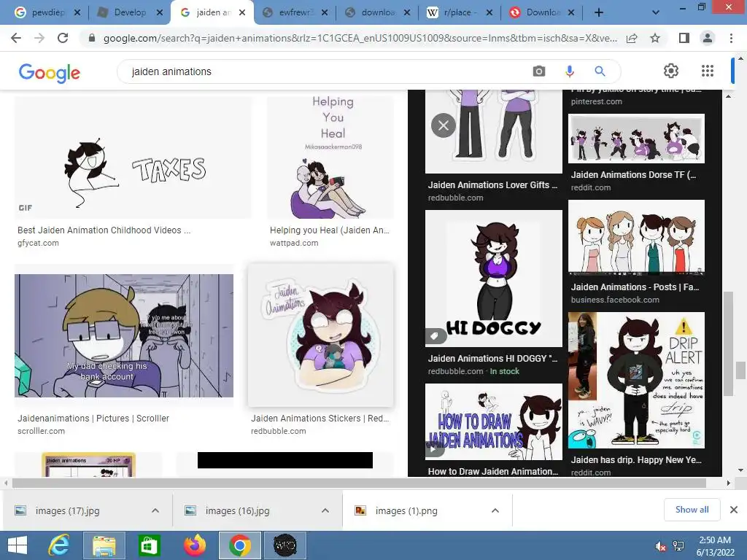Open Windows Start menu
The image size is (747, 560).
pyautogui.click(x=18, y=545)
